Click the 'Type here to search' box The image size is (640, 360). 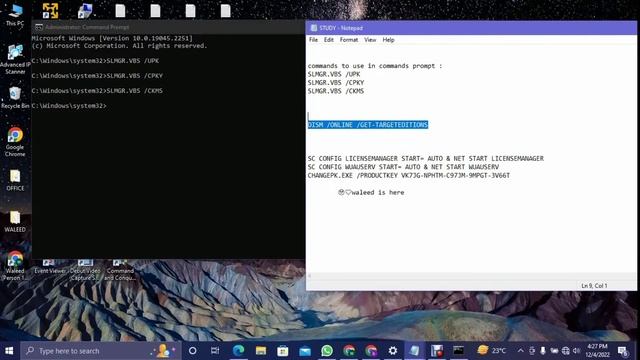[100, 351]
